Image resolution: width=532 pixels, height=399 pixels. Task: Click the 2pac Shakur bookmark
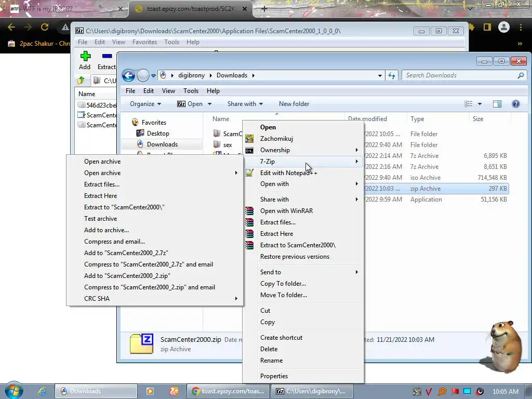(39, 44)
